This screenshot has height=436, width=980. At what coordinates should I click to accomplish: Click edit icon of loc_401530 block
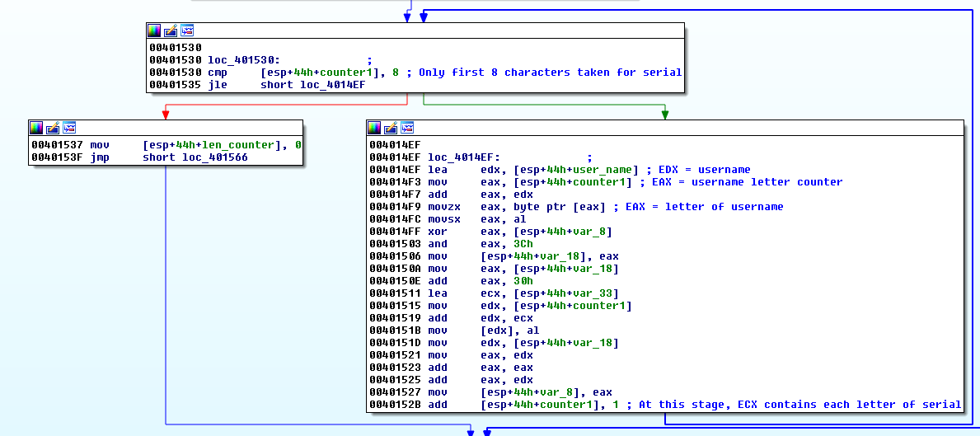171,30
